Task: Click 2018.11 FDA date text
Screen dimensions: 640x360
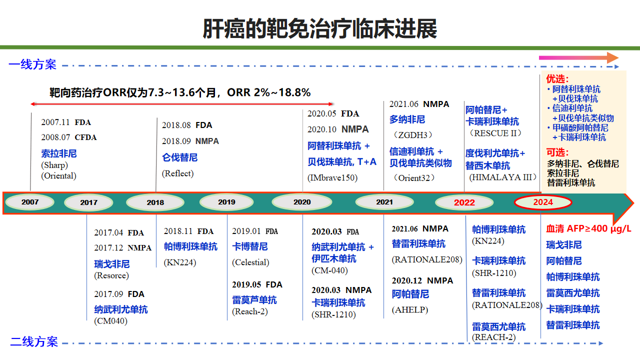Action: pos(189,231)
